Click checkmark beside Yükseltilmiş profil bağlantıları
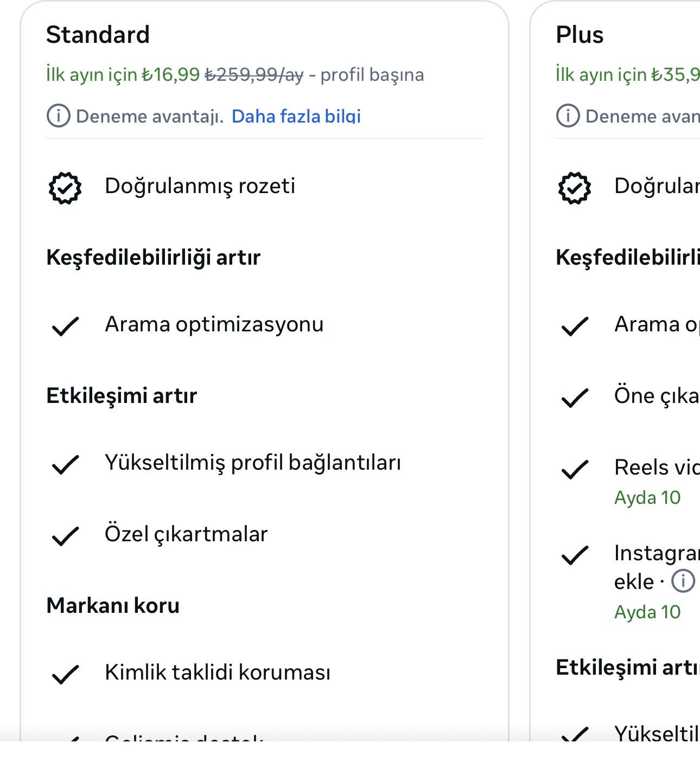Screen dimensions: 700x762 65,464
